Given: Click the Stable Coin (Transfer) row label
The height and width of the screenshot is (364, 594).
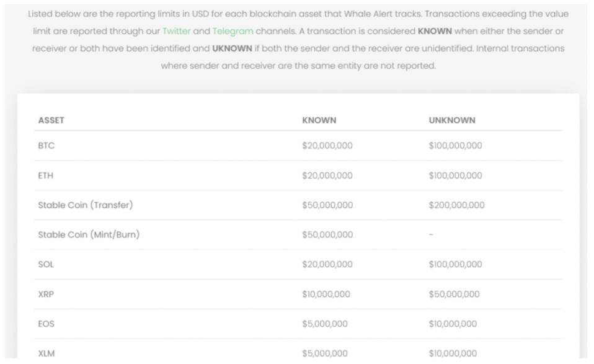Looking at the screenshot, I should 86,205.
